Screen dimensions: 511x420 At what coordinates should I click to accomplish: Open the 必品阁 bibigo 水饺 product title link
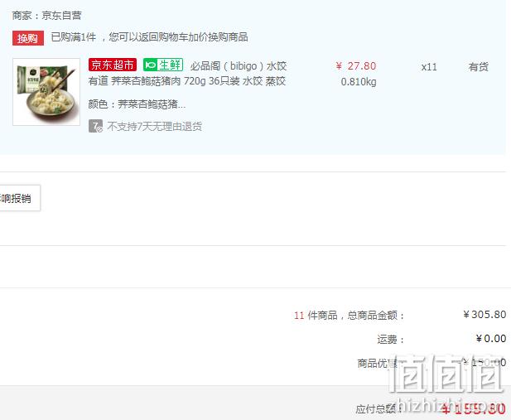click(239, 66)
